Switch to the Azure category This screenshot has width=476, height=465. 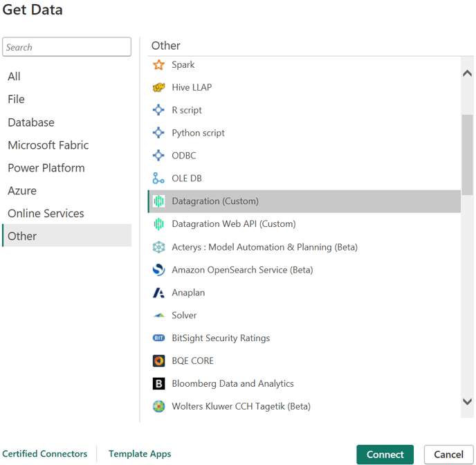pyautogui.click(x=67, y=190)
